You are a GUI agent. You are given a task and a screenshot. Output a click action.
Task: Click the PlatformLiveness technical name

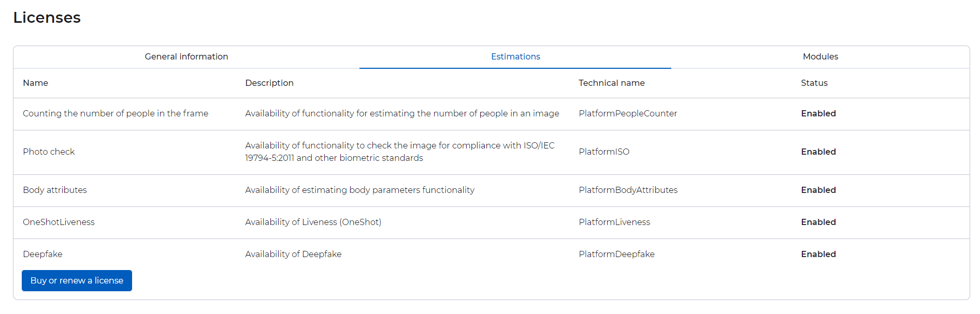tap(614, 222)
